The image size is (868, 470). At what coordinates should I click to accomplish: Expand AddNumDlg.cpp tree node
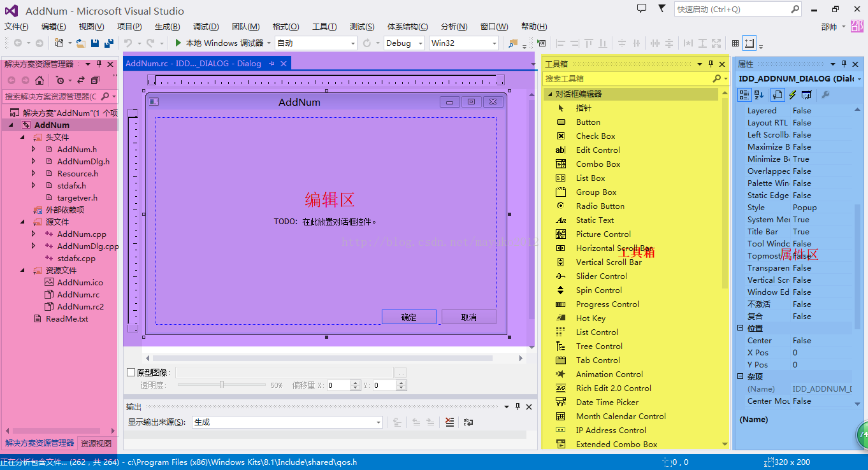33,246
